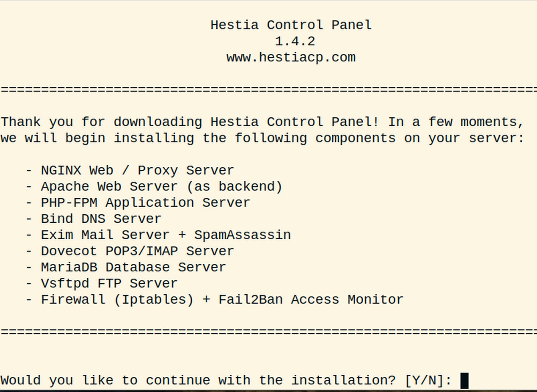Click the Vsftpd FTP Server line
This screenshot has height=392, width=537.
click(102, 283)
